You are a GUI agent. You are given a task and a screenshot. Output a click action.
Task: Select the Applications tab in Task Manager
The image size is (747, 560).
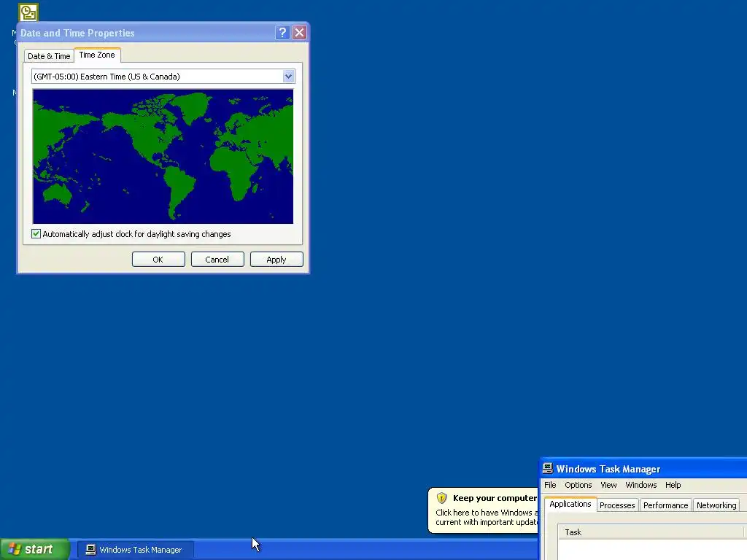(x=570, y=504)
